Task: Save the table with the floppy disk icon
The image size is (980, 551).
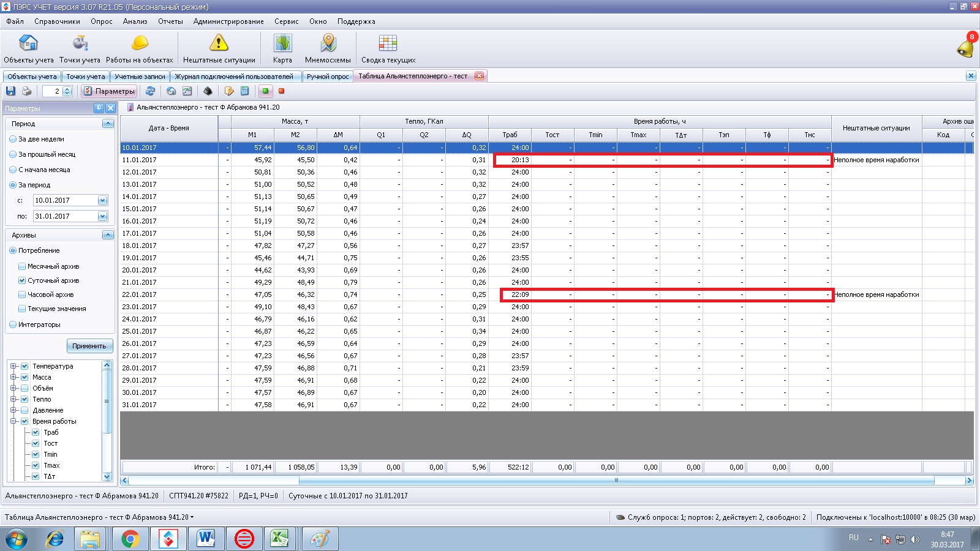Action: [10, 91]
